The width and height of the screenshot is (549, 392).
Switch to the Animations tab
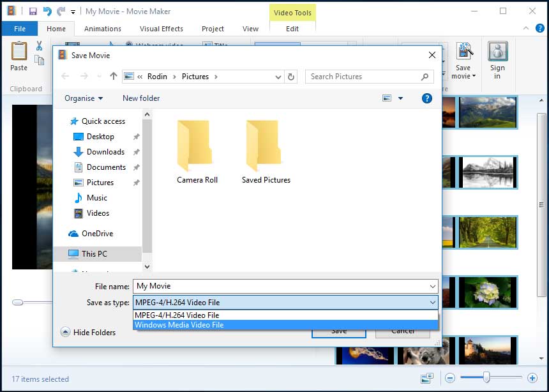[x=102, y=29]
